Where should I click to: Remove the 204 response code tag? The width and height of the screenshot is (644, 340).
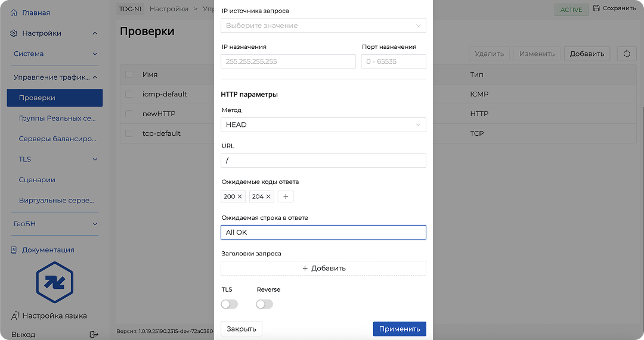click(x=268, y=196)
